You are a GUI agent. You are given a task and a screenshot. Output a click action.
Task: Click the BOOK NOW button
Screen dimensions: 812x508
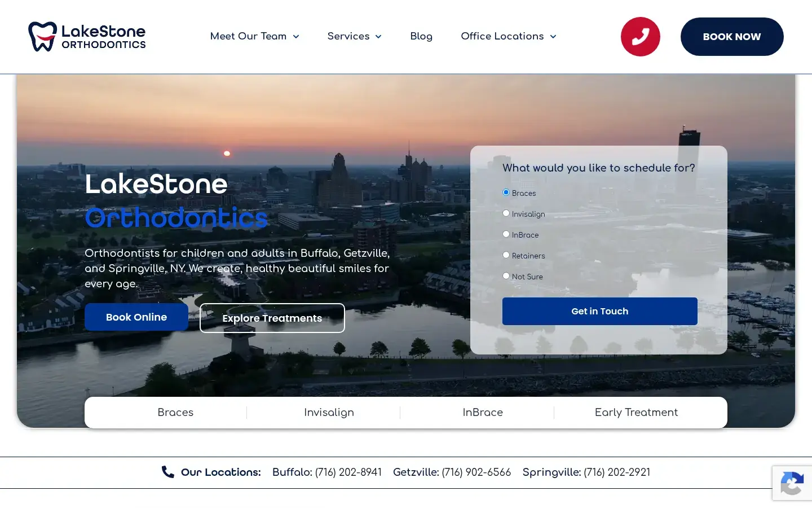732,37
